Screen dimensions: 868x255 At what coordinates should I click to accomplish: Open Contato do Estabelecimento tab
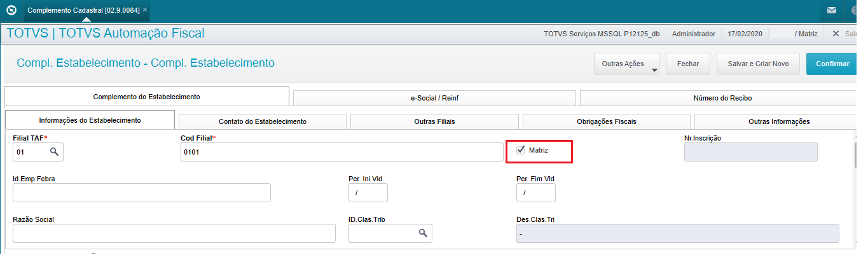tap(263, 121)
